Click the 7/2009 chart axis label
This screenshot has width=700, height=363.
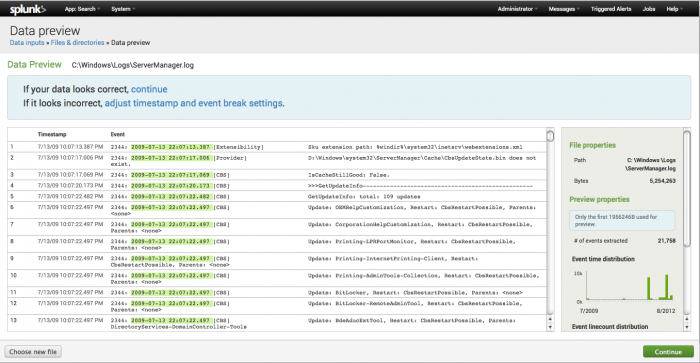point(588,311)
